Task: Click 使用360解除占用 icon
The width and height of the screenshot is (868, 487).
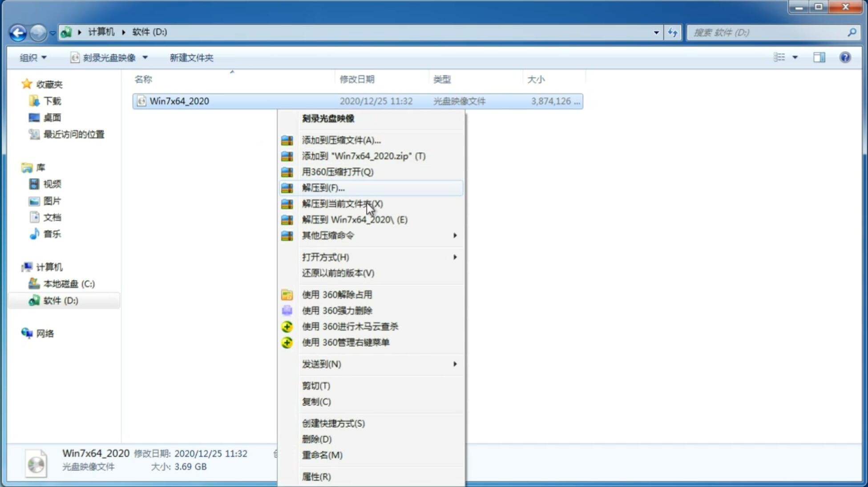Action: [x=287, y=294]
